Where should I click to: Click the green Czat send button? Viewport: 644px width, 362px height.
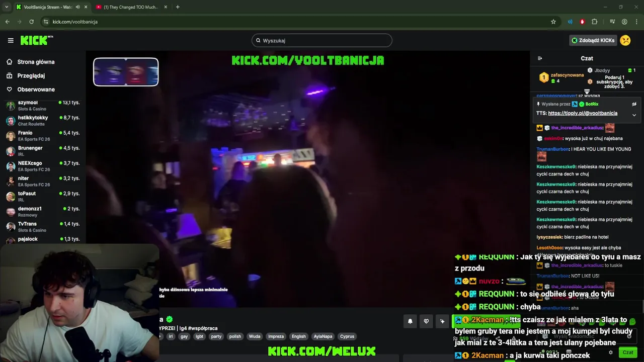click(x=627, y=352)
